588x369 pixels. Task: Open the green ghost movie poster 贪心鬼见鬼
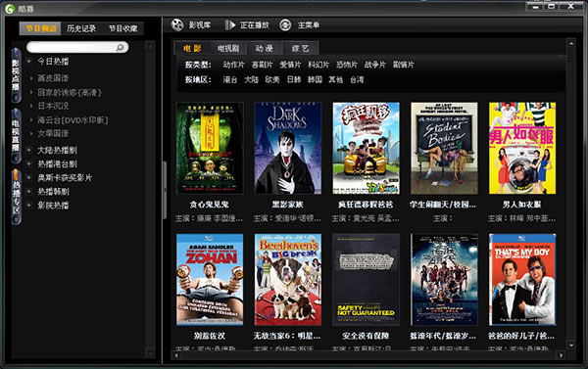[210, 148]
